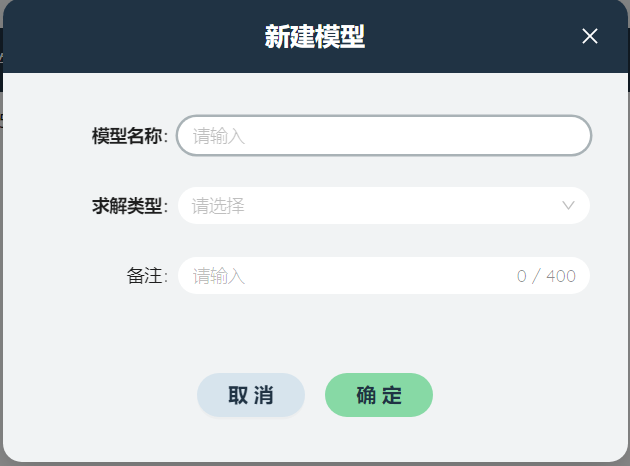Focus the 备注 text field

(384, 275)
